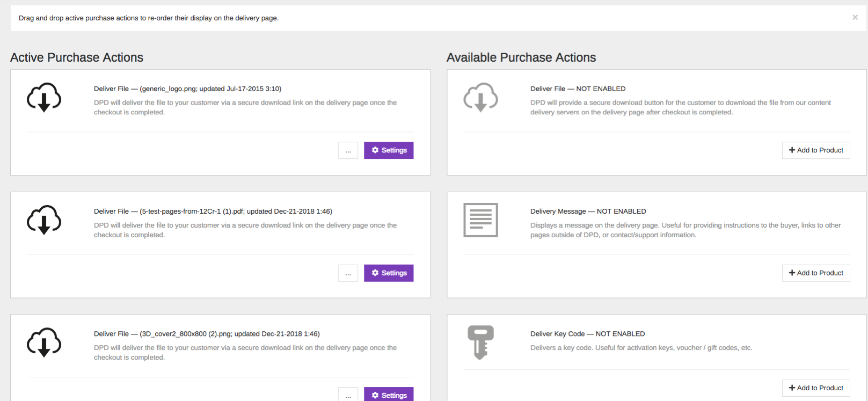Dismiss the drag and drop notice
The image size is (868, 401).
[x=855, y=18]
